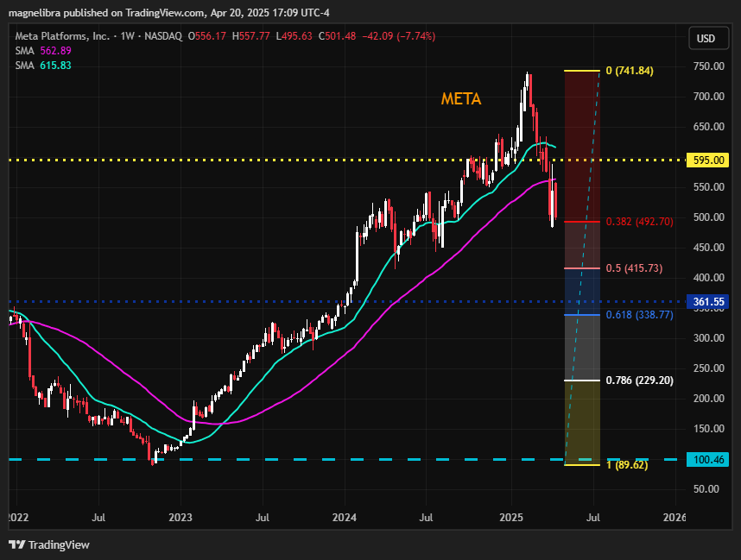The image size is (741, 560).
Task: Click the Meta Platforms, Inc. symbol title
Action: 62,36
